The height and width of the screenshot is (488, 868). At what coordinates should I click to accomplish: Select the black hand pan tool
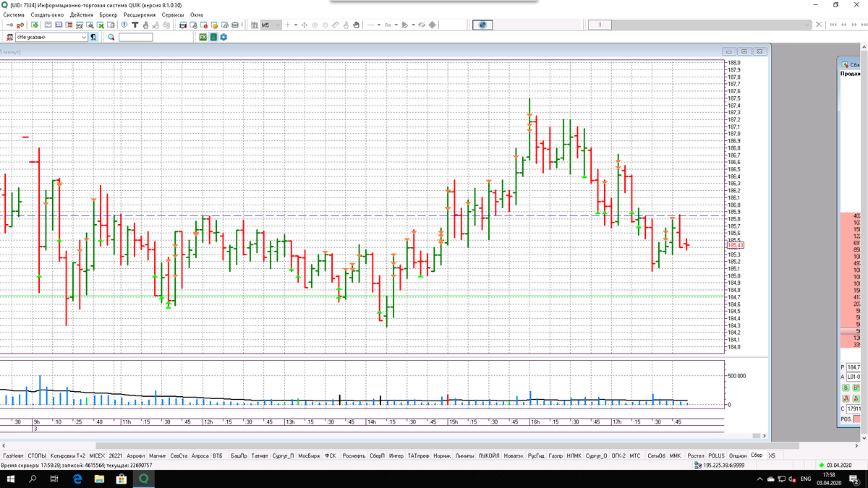tap(356, 25)
